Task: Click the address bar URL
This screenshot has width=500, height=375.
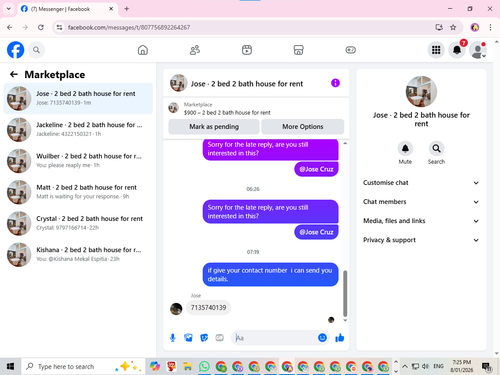Action: pyautogui.click(x=129, y=27)
